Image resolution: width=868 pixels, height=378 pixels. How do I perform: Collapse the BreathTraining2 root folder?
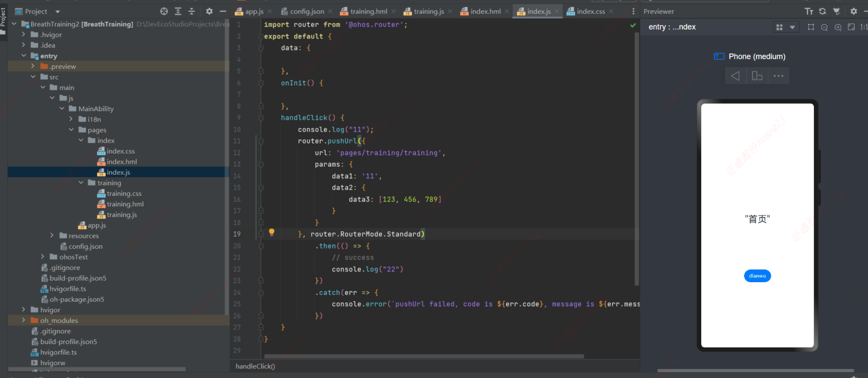point(14,24)
